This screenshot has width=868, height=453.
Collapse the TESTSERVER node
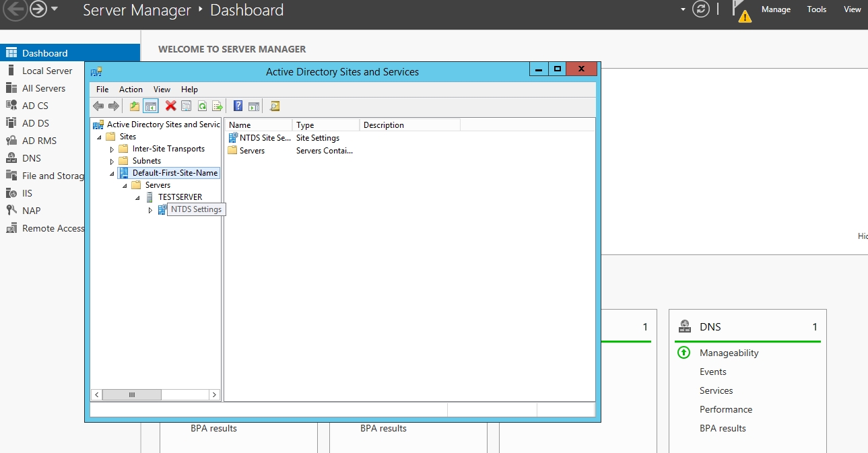138,197
